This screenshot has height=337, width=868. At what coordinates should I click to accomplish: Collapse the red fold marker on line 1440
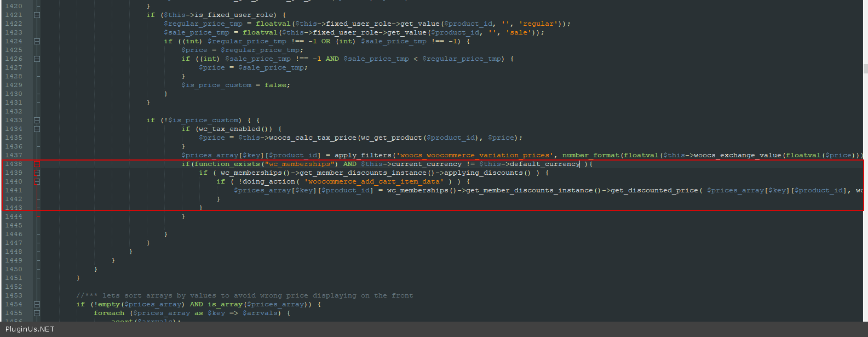[37, 181]
